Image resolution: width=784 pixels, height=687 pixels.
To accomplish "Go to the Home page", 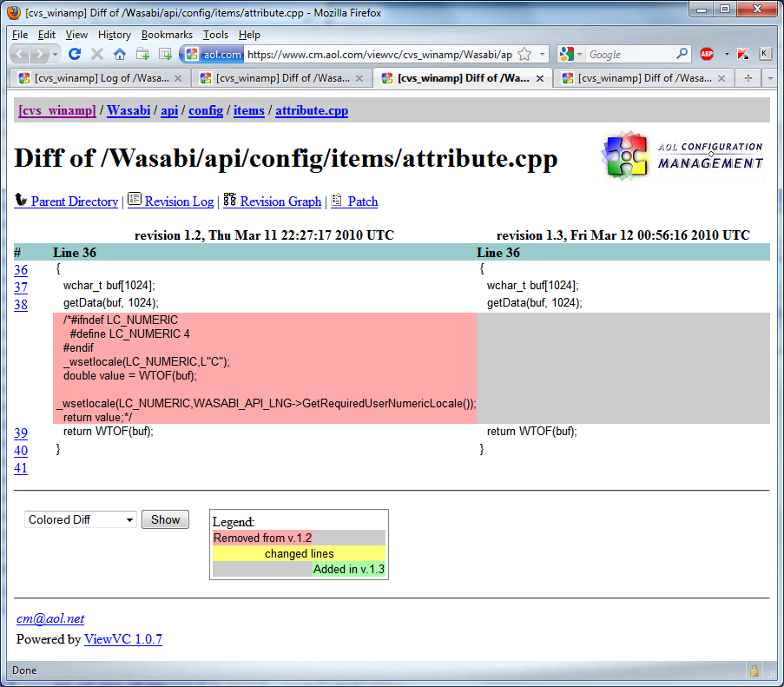I will (x=120, y=54).
